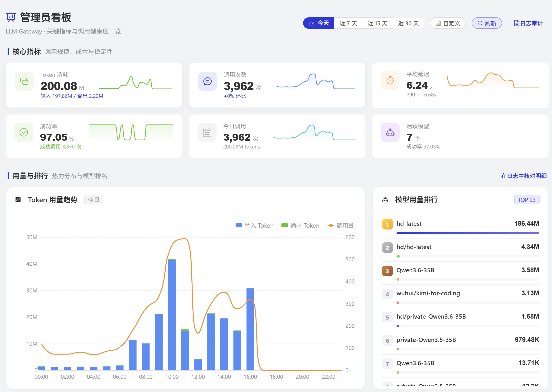The image size is (552, 392).
Task: Click the 平均延迟 sparkline chart
Action: coord(493,80)
